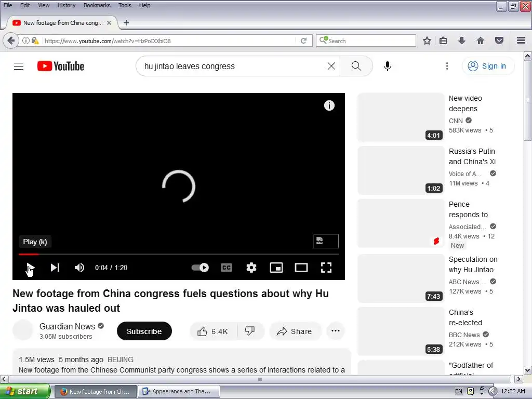Viewport: 532px width, 399px height.
Task: Open video settings gear
Action: (x=251, y=268)
